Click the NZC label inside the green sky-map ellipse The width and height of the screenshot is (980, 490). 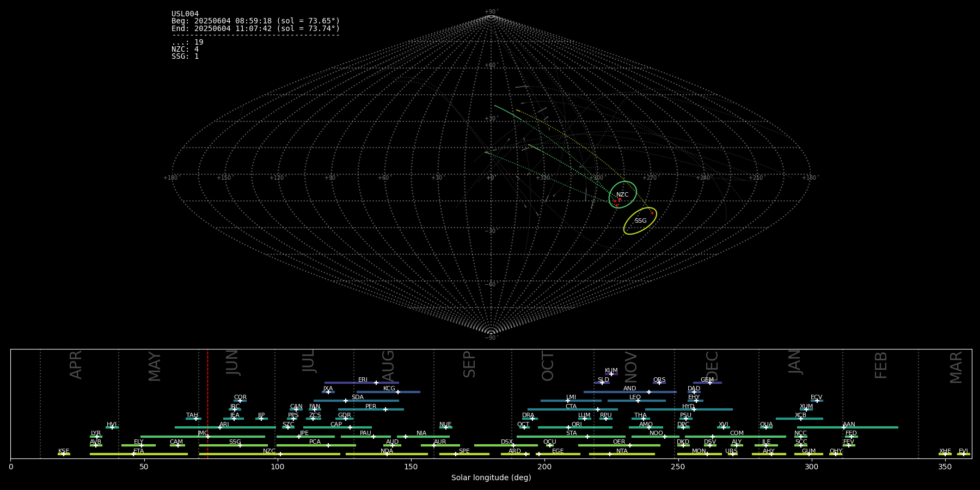(x=622, y=194)
